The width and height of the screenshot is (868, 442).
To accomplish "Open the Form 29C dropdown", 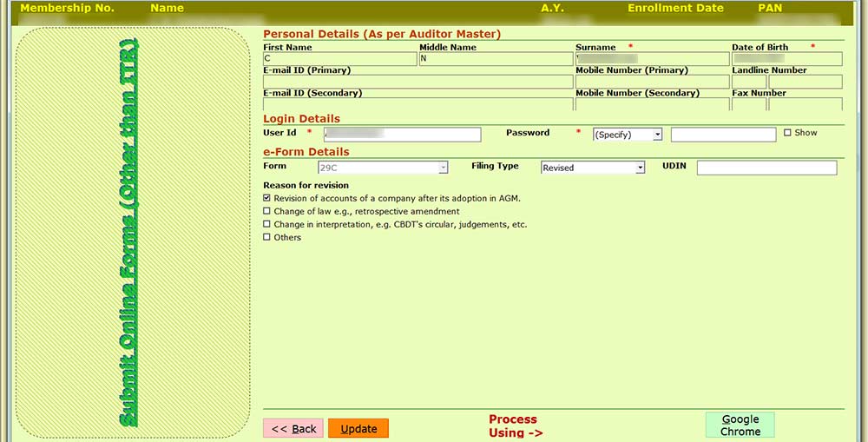I will tap(383, 168).
